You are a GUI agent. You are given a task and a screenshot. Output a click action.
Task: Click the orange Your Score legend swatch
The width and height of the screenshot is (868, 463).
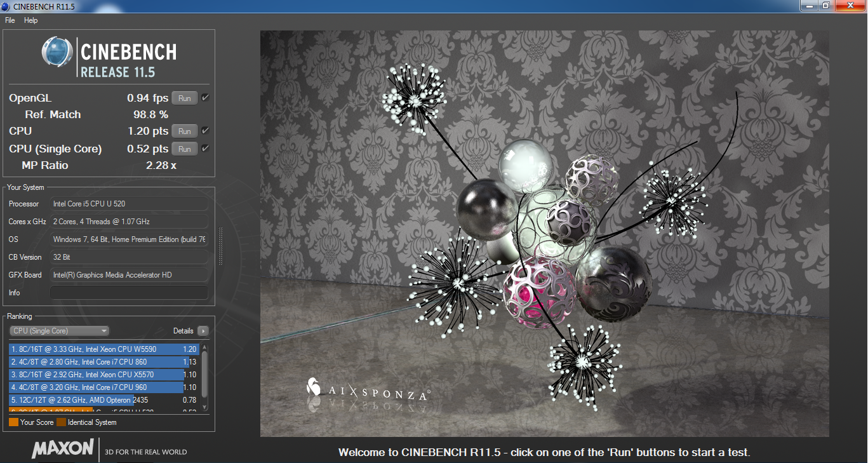click(x=13, y=422)
